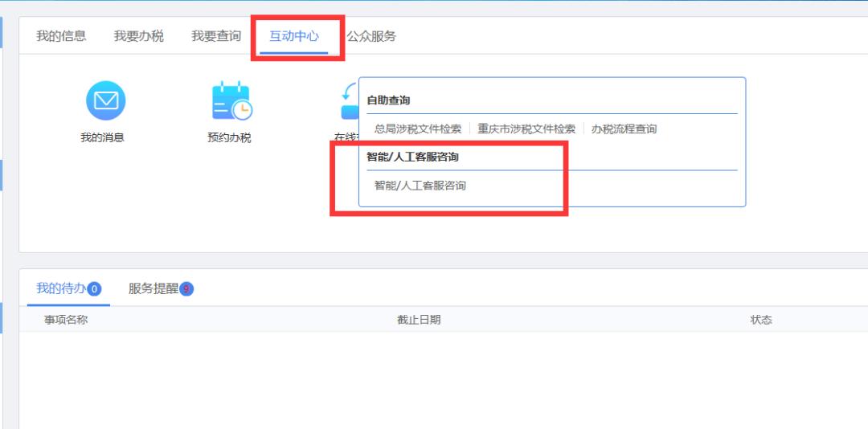Click the blue 0 badge on 我的待办

pyautogui.click(x=94, y=289)
